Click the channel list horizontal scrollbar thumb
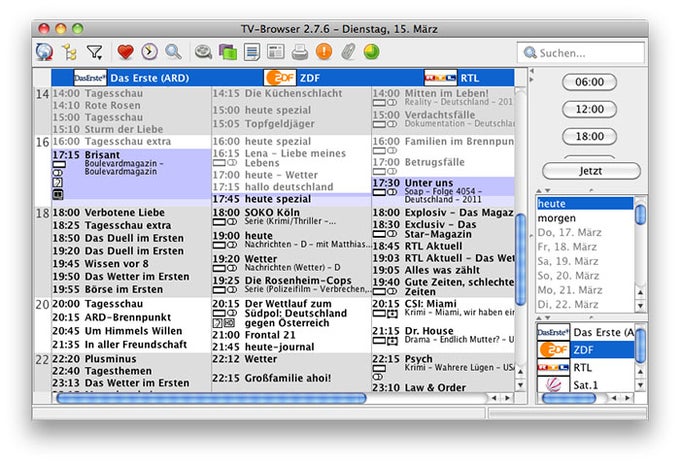The image size is (680, 464). coord(569,398)
